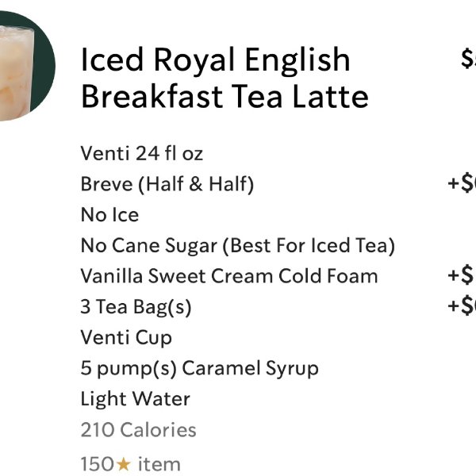Image resolution: width=476 pixels, height=476 pixels.
Task: Click the 3 Tea Bag(s) line
Action: coord(136,307)
